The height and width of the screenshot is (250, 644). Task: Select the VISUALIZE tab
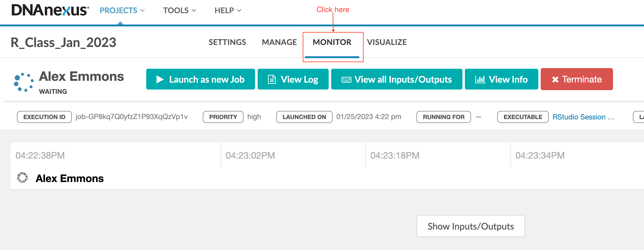click(x=387, y=42)
